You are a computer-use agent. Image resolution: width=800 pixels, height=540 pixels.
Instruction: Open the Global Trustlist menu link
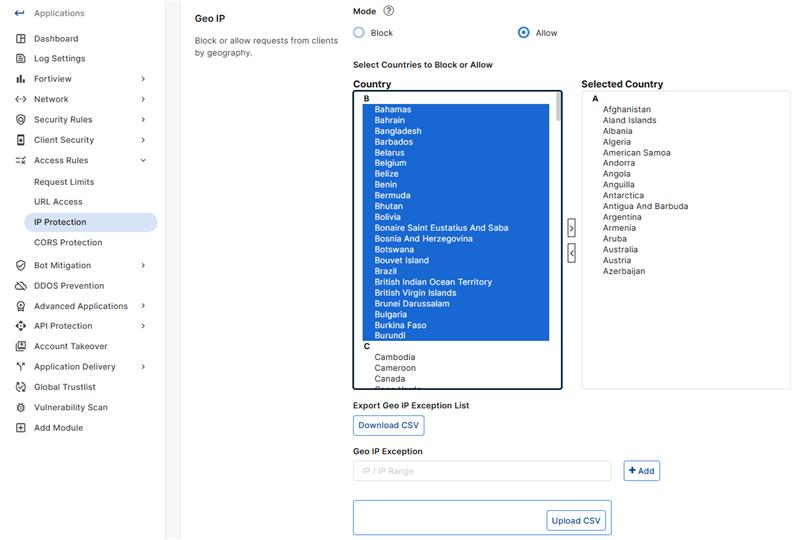(x=65, y=387)
